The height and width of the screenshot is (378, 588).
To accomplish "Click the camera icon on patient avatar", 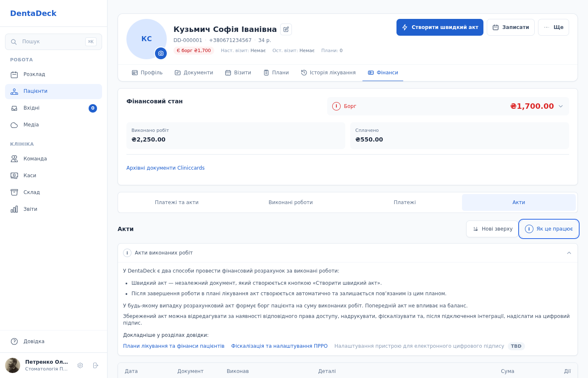I will tap(161, 53).
